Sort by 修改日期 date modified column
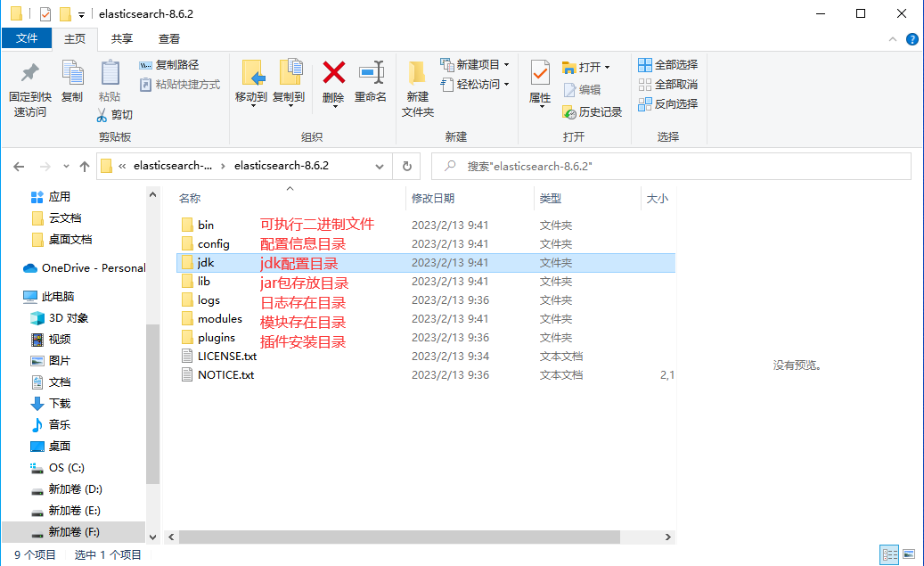The width and height of the screenshot is (924, 566). (x=433, y=199)
